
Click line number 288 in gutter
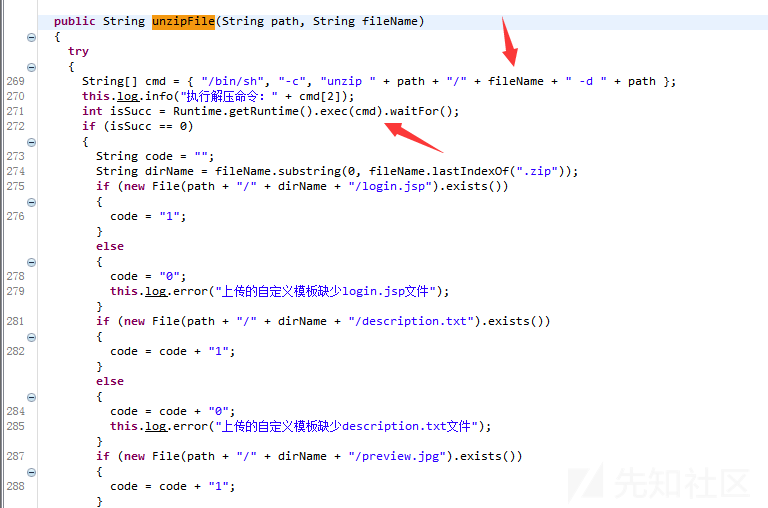pos(15,486)
